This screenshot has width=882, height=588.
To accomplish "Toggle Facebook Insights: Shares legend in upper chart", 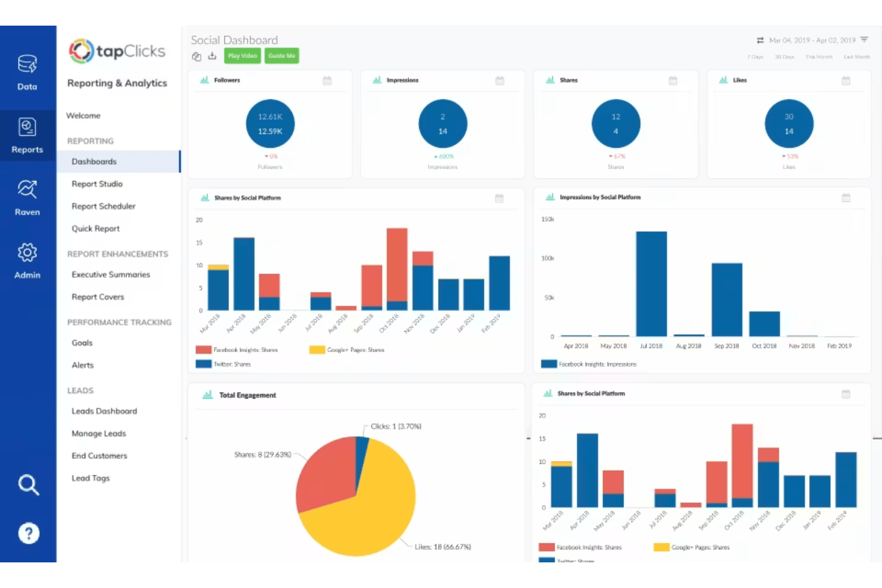I will [x=237, y=350].
